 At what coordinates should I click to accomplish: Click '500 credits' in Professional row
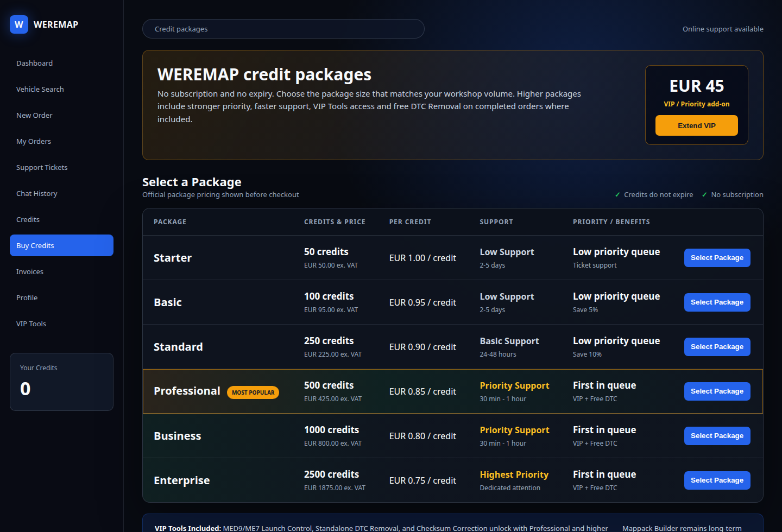pos(329,385)
